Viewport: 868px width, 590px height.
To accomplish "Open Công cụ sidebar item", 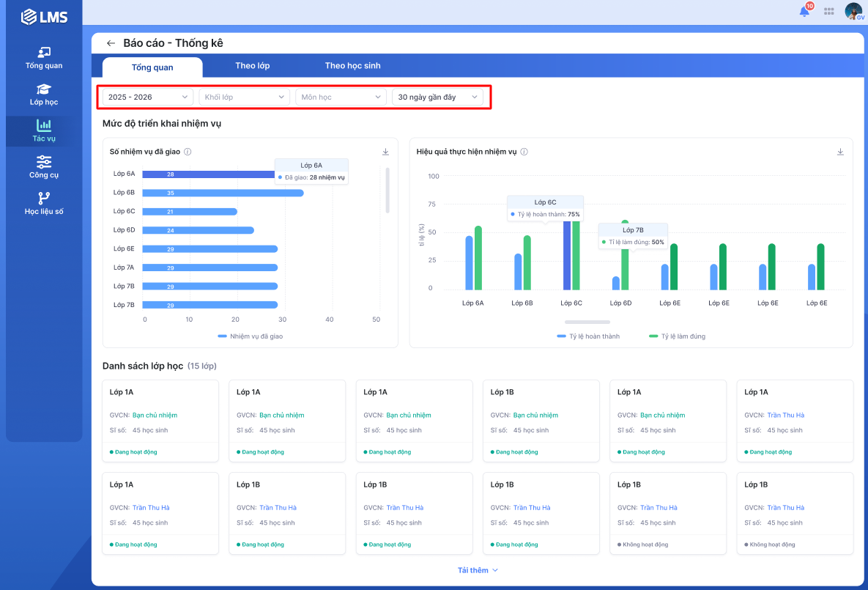I will coord(44,167).
